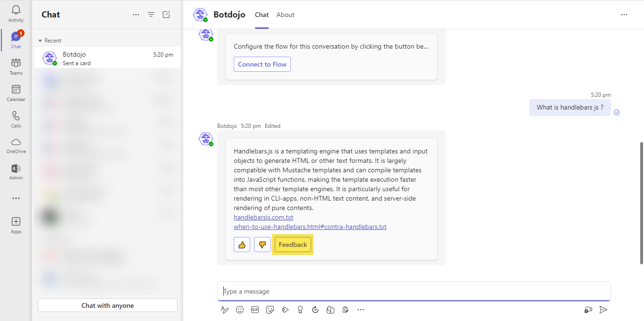The width and height of the screenshot is (644, 321).
Task: Click the Feedback button
Action: click(x=293, y=245)
